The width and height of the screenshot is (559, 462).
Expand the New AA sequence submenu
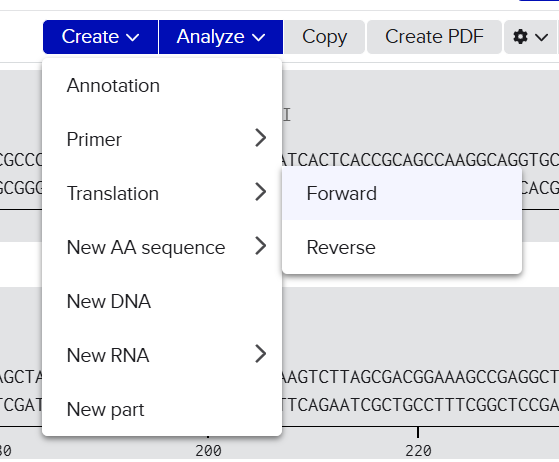click(162, 247)
